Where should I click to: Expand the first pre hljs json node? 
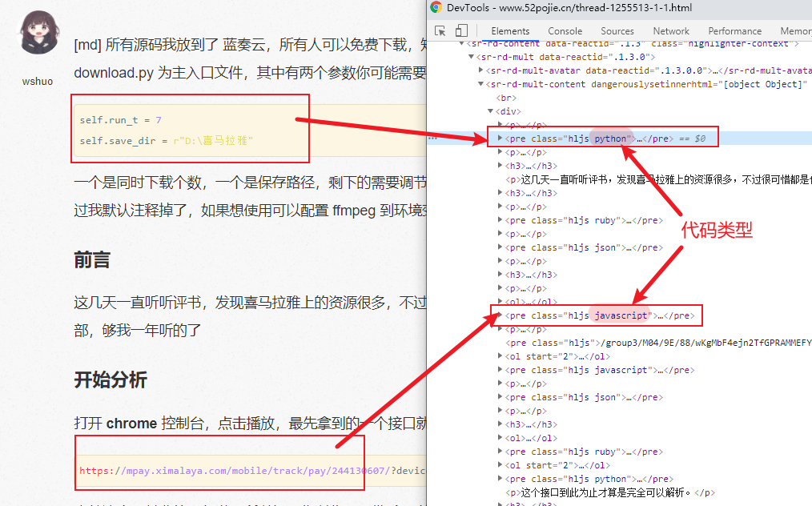click(x=500, y=247)
